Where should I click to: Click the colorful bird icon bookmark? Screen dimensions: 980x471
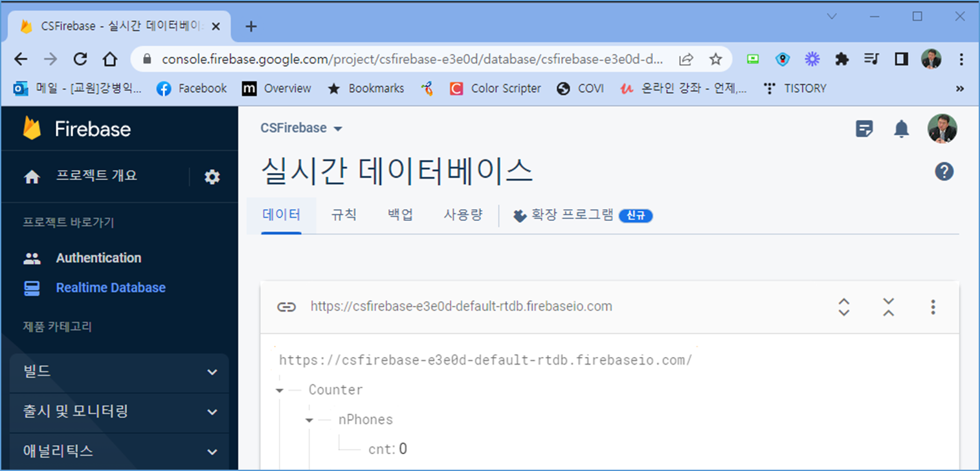427,89
